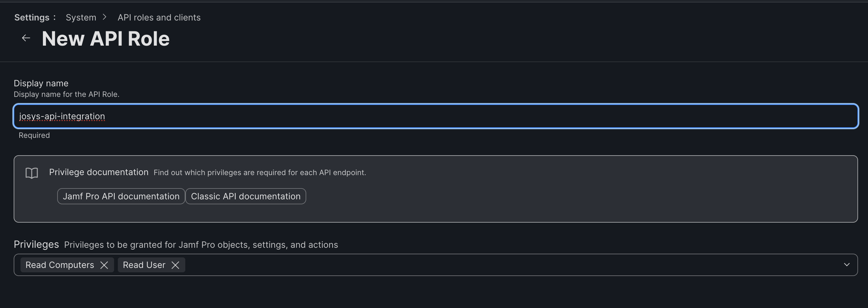Go to API roles and clients breadcrumb

point(159,17)
